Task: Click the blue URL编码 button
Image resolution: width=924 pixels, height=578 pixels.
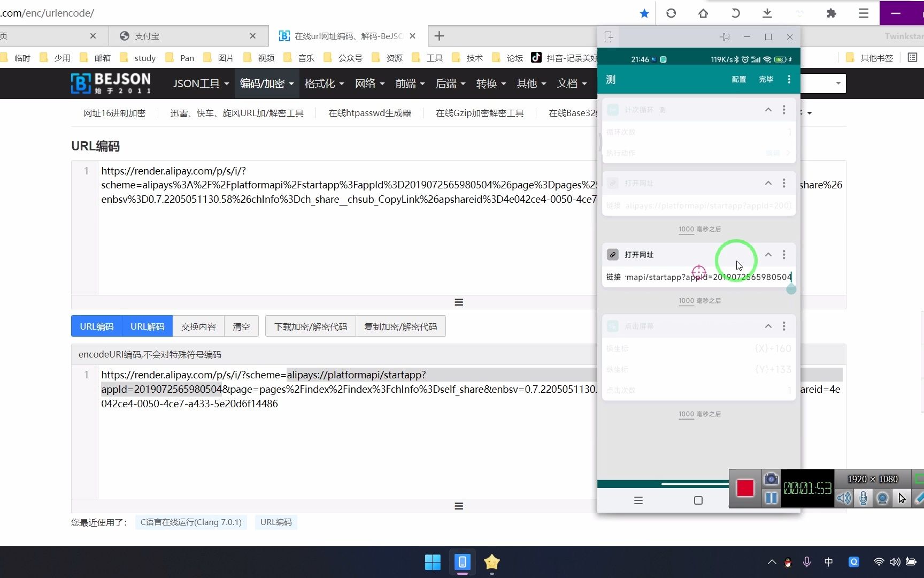Action: pyautogui.click(x=96, y=326)
